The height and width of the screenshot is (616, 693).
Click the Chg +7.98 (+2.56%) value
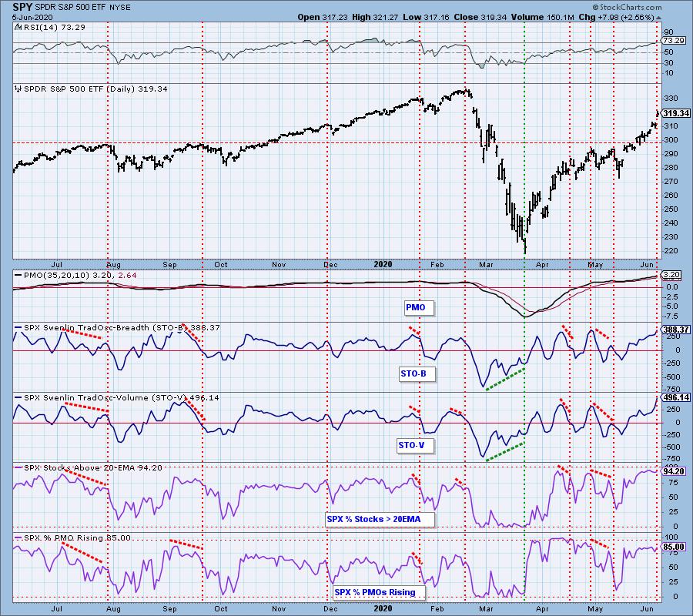[616, 17]
